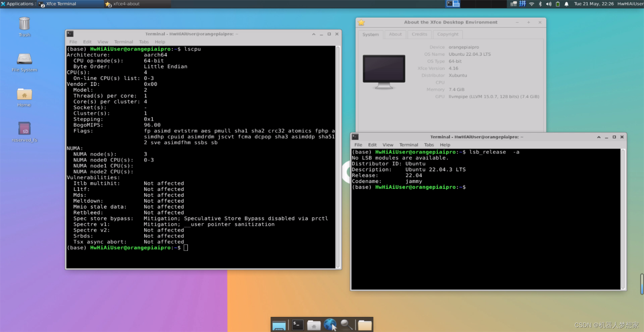Click the Codename jammy output line
Viewport: 644px width, 332px height.
click(387, 181)
